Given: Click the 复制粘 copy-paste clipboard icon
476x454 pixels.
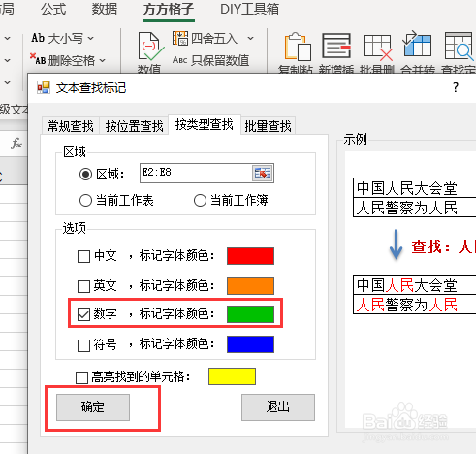Looking at the screenshot, I should [x=298, y=47].
